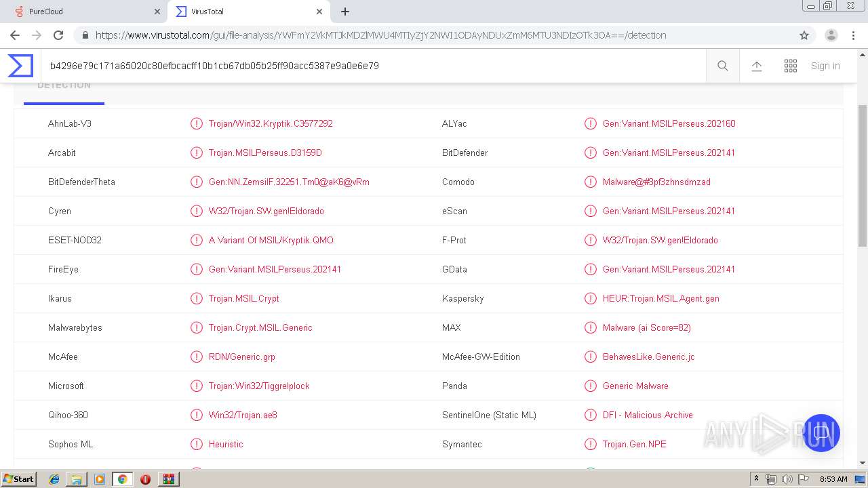Click the F-Prot engine name
This screenshot has height=488, width=868.
pos(454,240)
